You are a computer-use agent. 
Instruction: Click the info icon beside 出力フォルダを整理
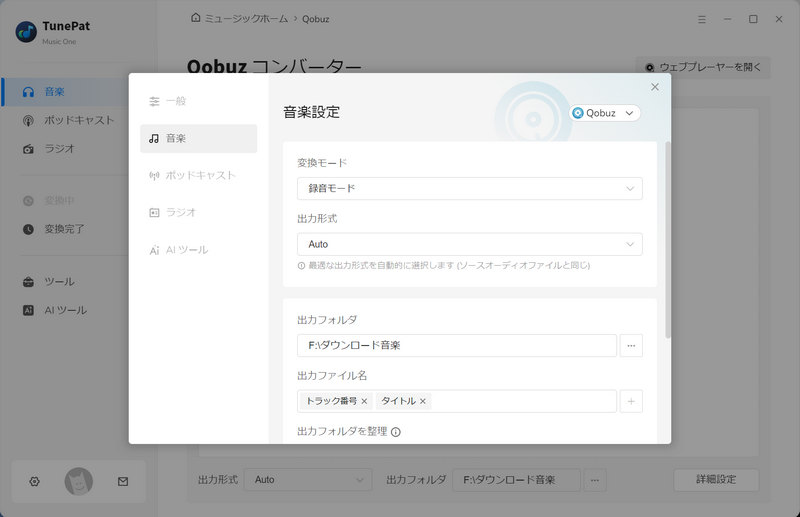(396, 432)
